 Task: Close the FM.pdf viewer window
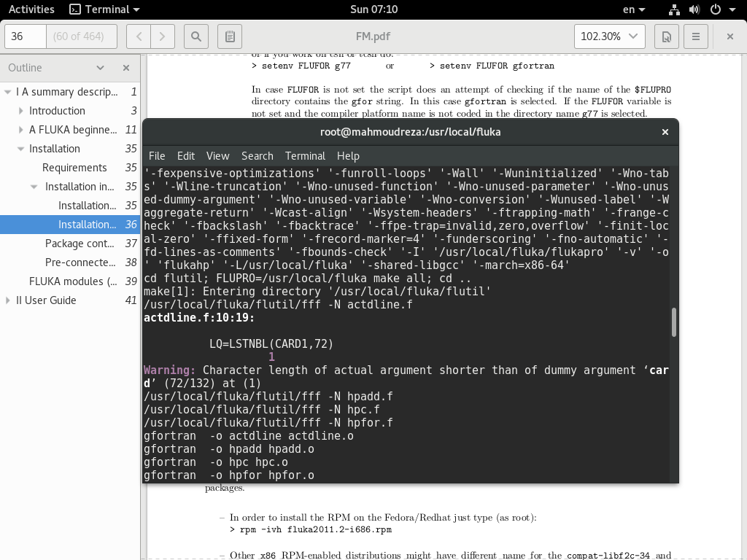(729, 36)
